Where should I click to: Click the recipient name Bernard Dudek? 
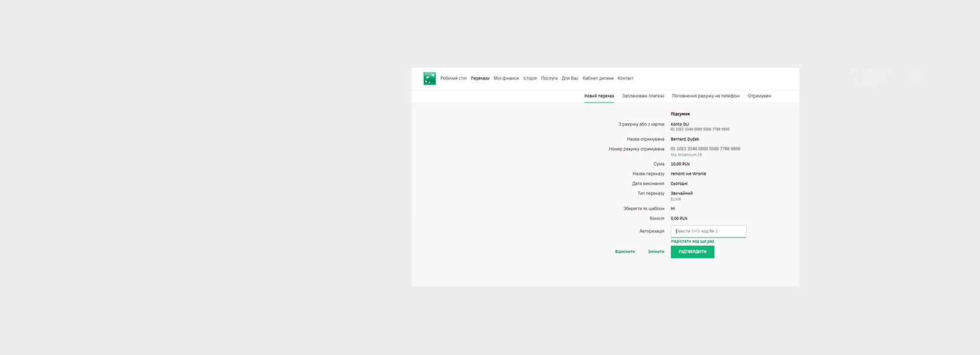click(x=685, y=139)
